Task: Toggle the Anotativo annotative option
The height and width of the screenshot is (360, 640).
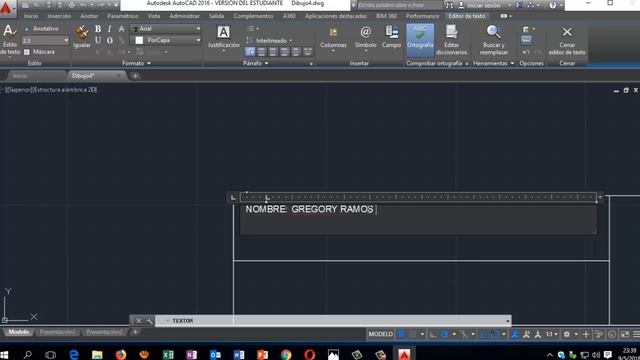Action: coord(41,29)
